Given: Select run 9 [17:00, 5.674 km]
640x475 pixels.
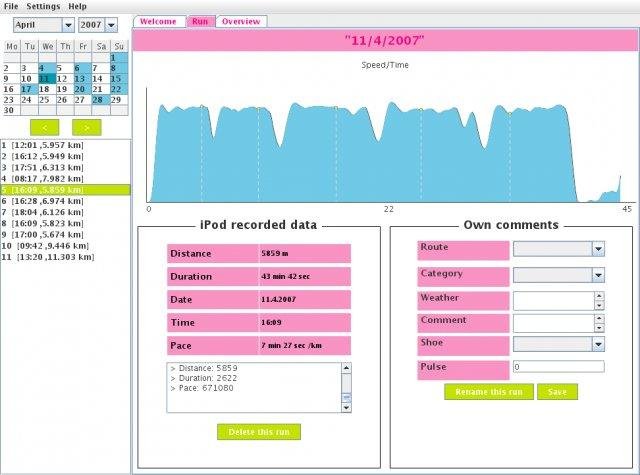Looking at the screenshot, I should (x=65, y=235).
